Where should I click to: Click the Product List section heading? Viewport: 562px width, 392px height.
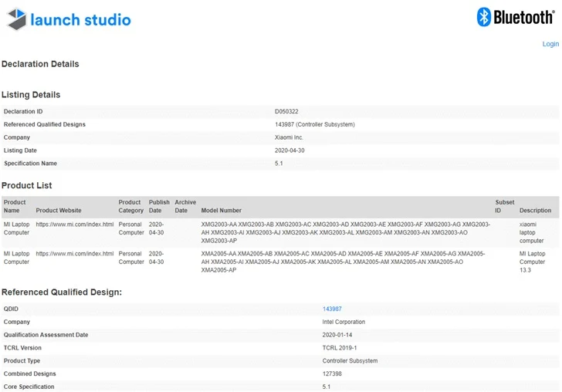[x=27, y=185]
